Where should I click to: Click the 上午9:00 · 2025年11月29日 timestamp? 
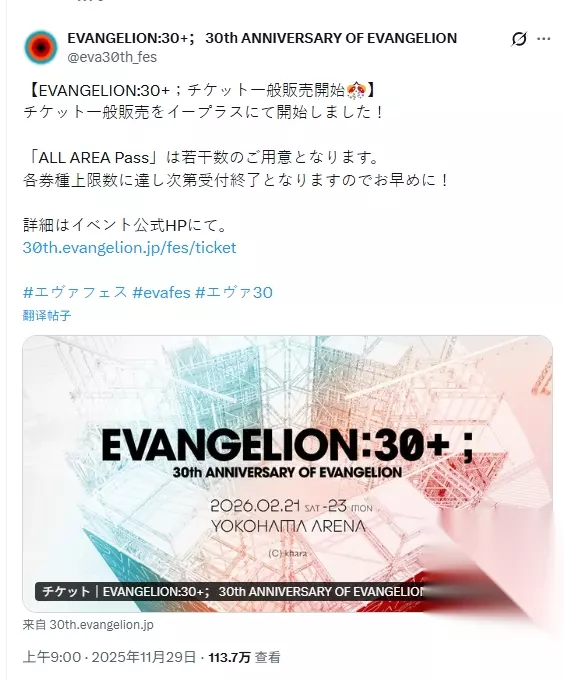pos(109,657)
